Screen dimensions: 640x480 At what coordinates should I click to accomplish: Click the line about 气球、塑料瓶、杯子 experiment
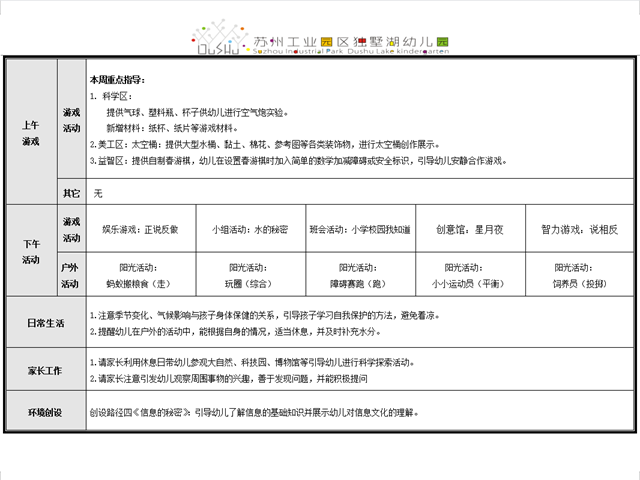[197, 113]
